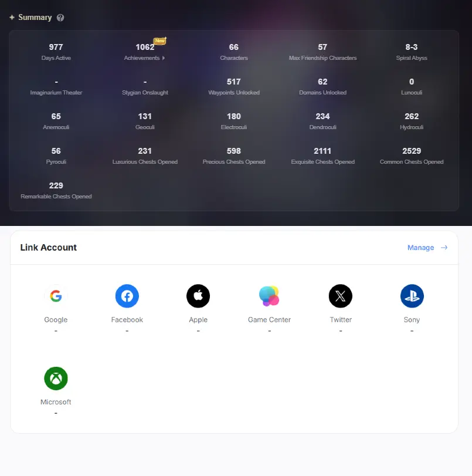Click the 66 Characters stat
Viewport: 472px width, 476px height.
point(234,52)
